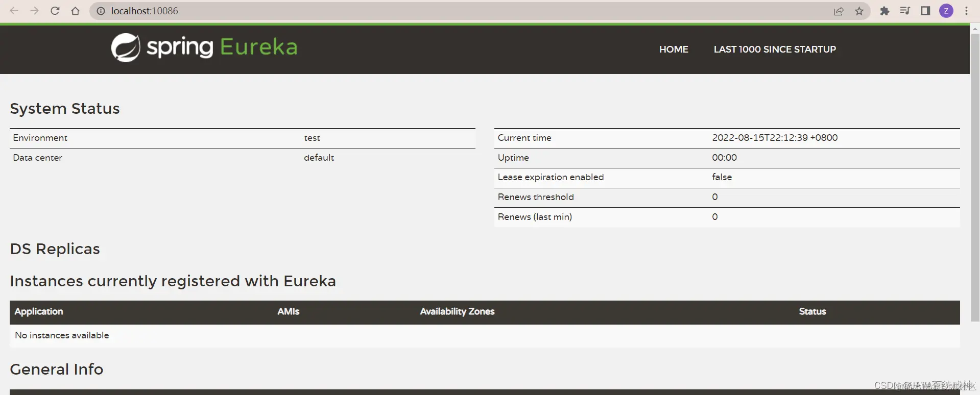
Task: Click the AMIs column header
Action: point(289,311)
